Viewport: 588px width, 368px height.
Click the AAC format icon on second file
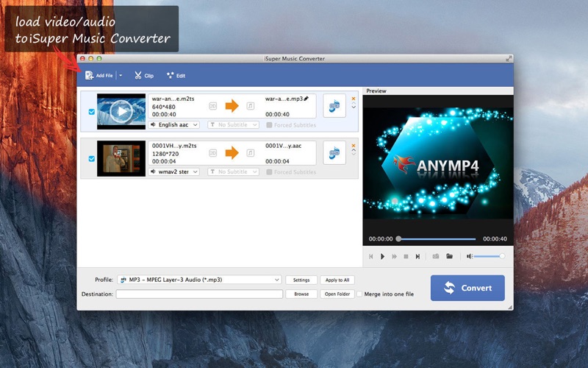[x=334, y=153]
